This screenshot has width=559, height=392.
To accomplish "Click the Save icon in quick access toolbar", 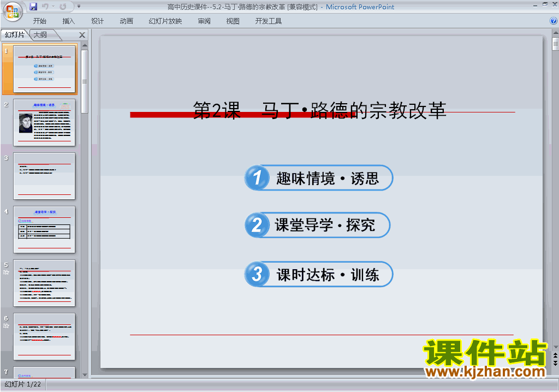I will point(33,7).
